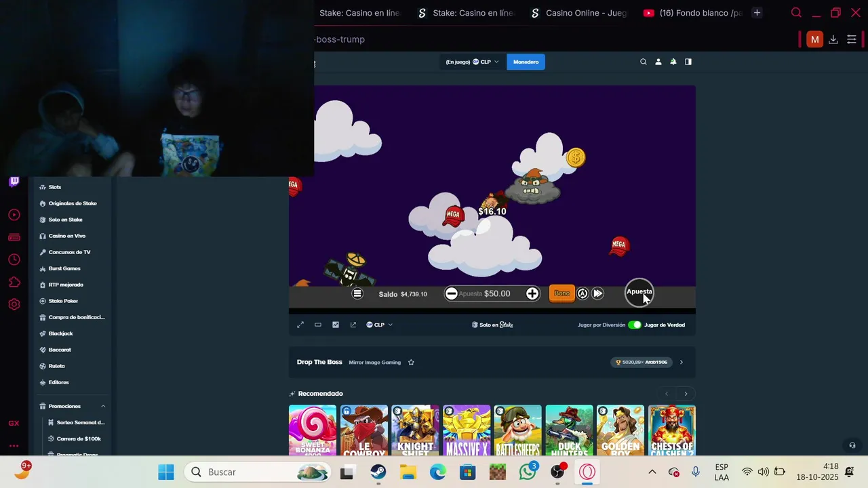The width and height of the screenshot is (868, 488).
Task: Click the Stake search magnifier icon
Action: 644,62
